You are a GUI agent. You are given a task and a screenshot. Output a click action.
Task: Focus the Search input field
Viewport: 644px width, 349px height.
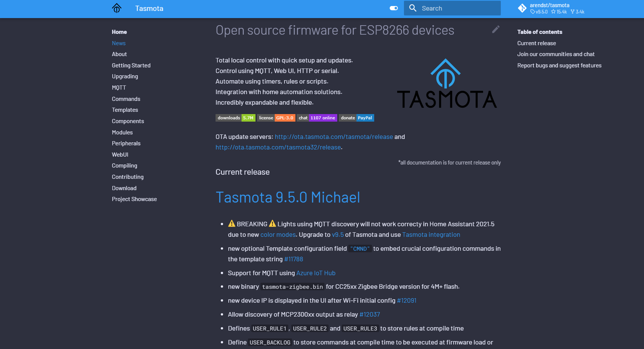pyautogui.click(x=452, y=8)
